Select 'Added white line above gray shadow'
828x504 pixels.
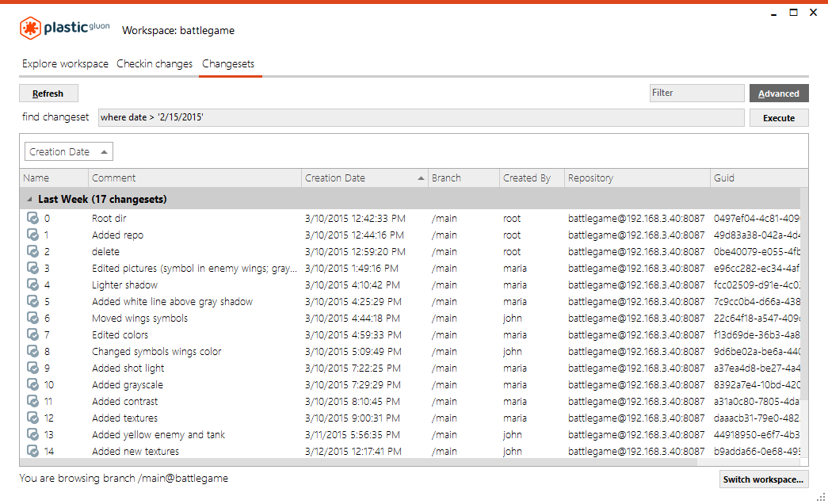172,302
